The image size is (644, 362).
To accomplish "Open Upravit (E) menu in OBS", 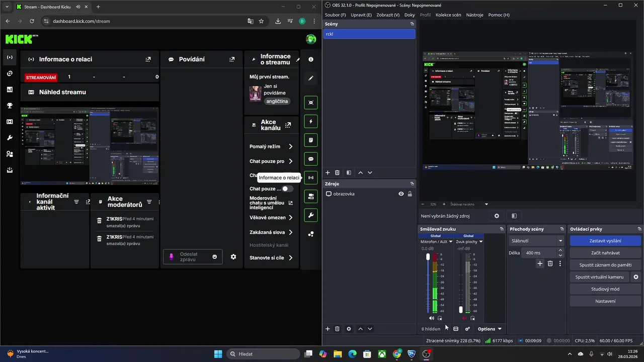I will pyautogui.click(x=361, y=15).
